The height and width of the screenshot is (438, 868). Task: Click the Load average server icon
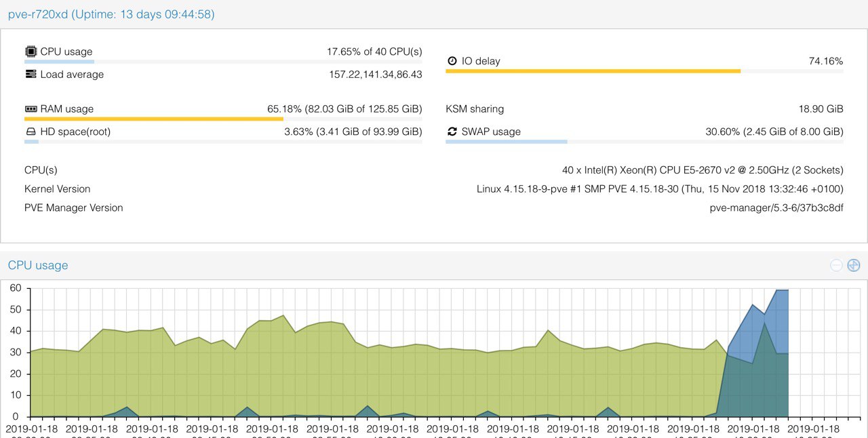tap(31, 74)
